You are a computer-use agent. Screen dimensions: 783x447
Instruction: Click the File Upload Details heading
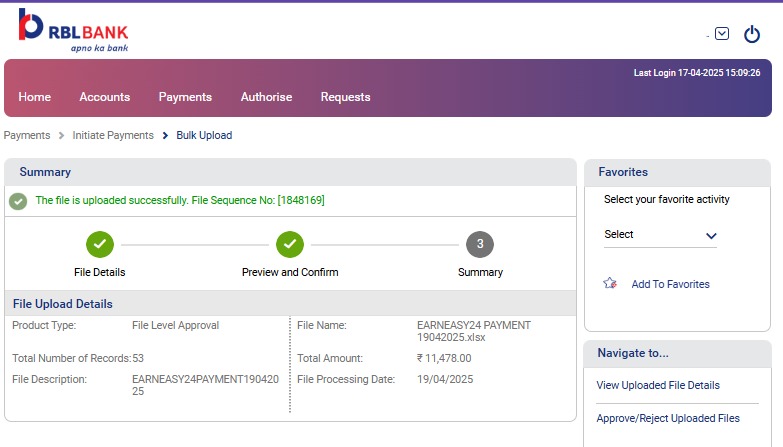pyautogui.click(x=63, y=304)
